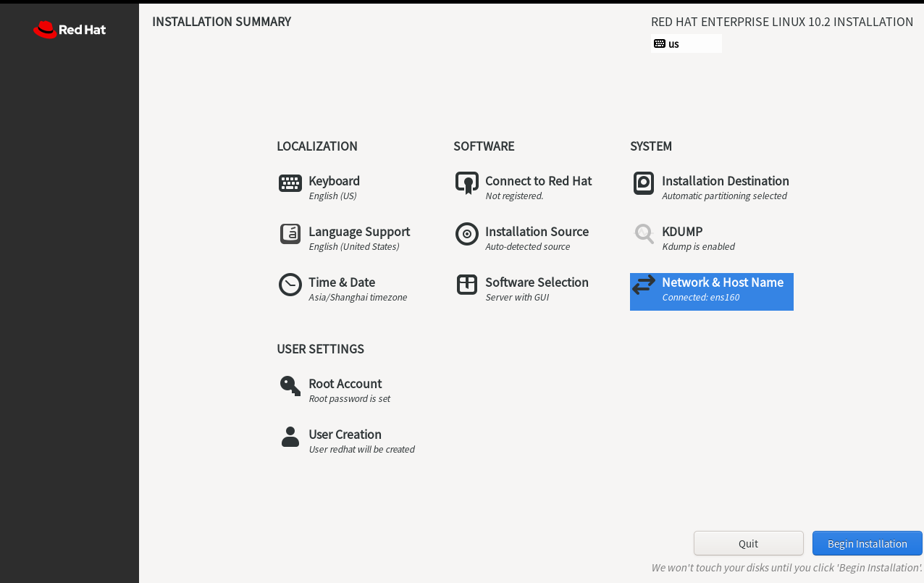This screenshot has width=924, height=583.
Task: Click the USER SETTINGS section heading
Action: 320,349
